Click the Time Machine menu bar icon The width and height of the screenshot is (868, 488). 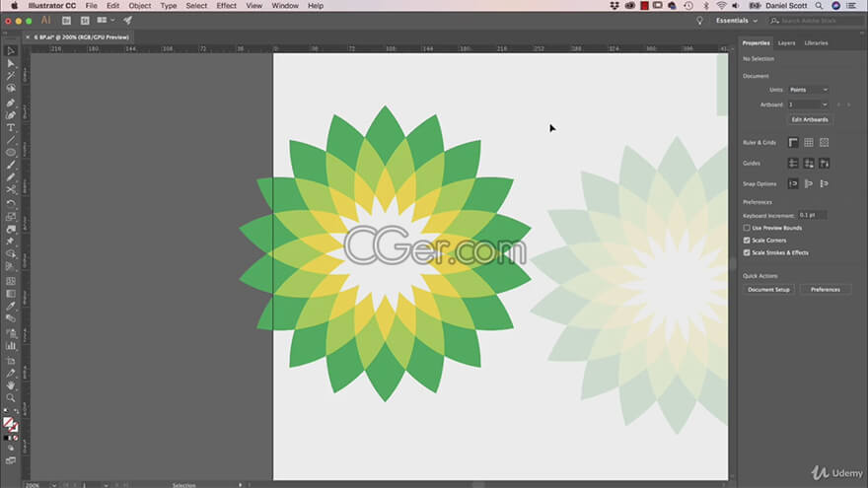pyautogui.click(x=688, y=6)
